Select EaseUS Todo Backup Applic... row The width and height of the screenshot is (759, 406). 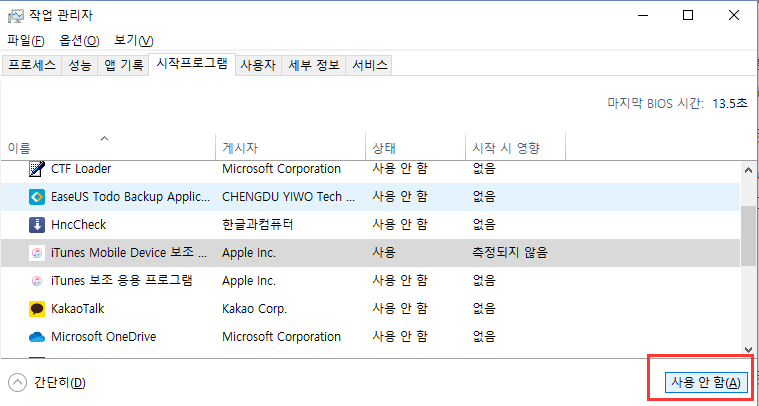click(x=370, y=197)
